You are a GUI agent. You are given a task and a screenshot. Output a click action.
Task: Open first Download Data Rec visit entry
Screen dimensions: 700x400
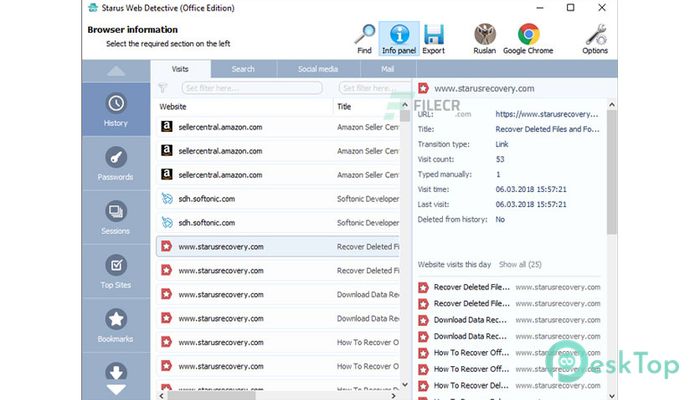(509, 320)
